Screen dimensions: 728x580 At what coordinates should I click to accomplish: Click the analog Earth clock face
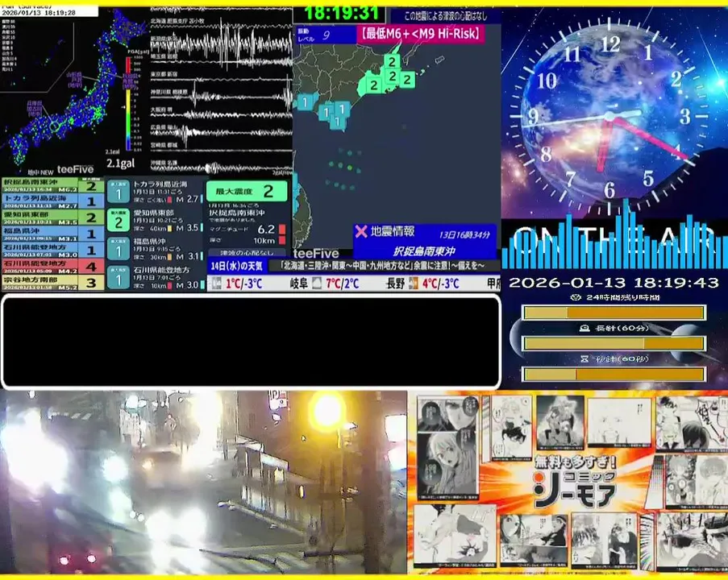tap(609, 116)
